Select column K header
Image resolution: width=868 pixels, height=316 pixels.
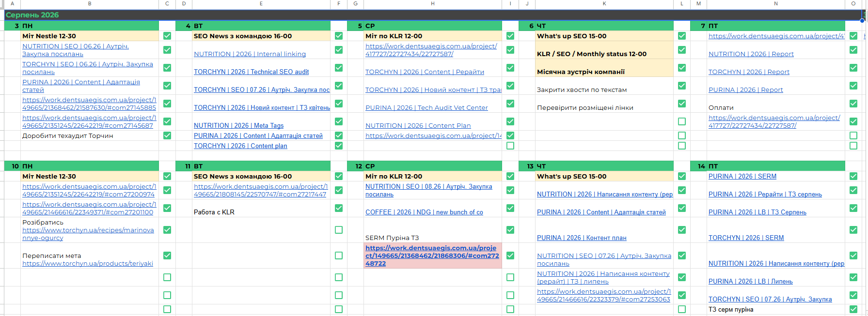click(604, 3)
